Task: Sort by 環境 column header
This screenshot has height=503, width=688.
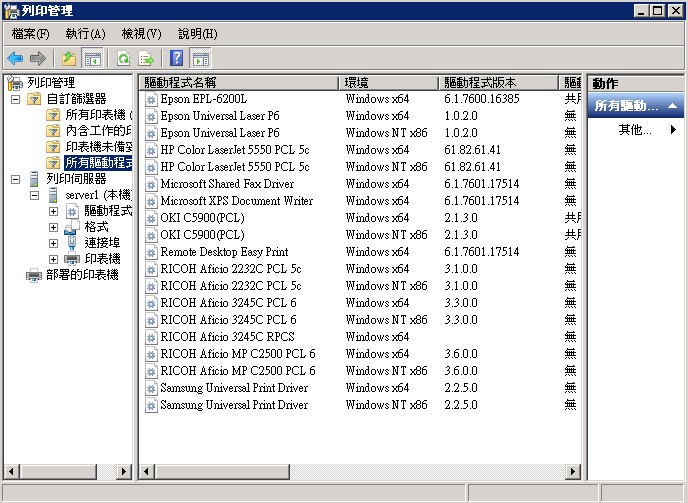Action: pos(388,83)
